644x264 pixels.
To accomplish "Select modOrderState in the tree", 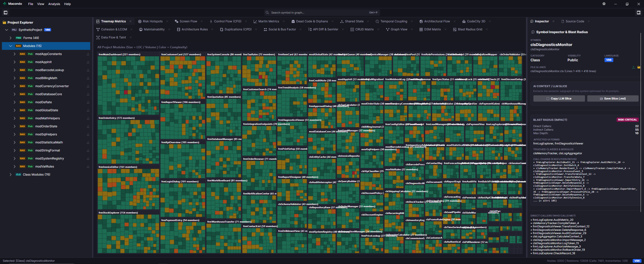I will tap(46, 126).
